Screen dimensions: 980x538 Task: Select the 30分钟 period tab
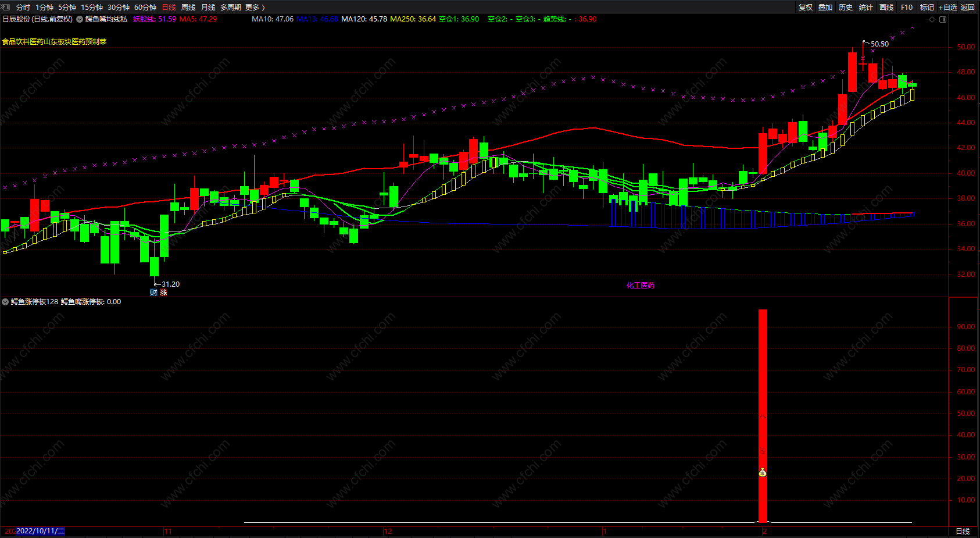click(119, 8)
